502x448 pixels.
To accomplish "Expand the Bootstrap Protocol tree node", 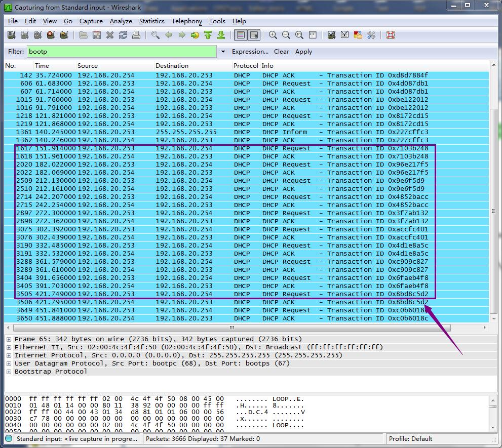I will (x=9, y=372).
